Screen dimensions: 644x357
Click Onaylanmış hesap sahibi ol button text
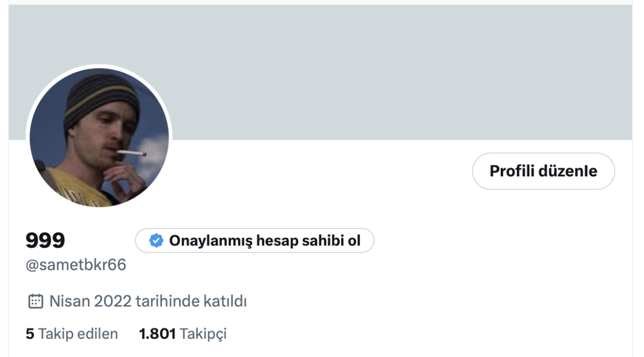click(x=265, y=241)
